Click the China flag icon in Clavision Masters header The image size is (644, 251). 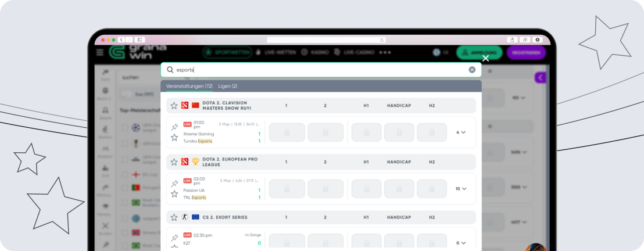click(195, 106)
